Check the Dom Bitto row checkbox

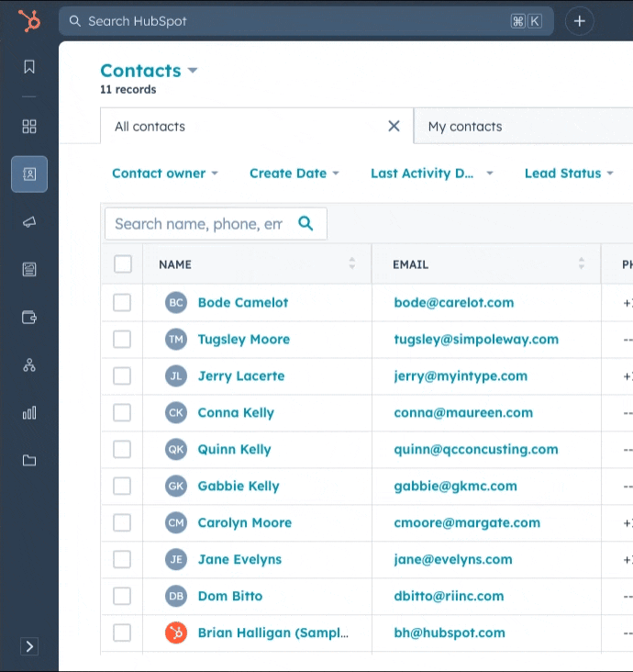point(122,596)
